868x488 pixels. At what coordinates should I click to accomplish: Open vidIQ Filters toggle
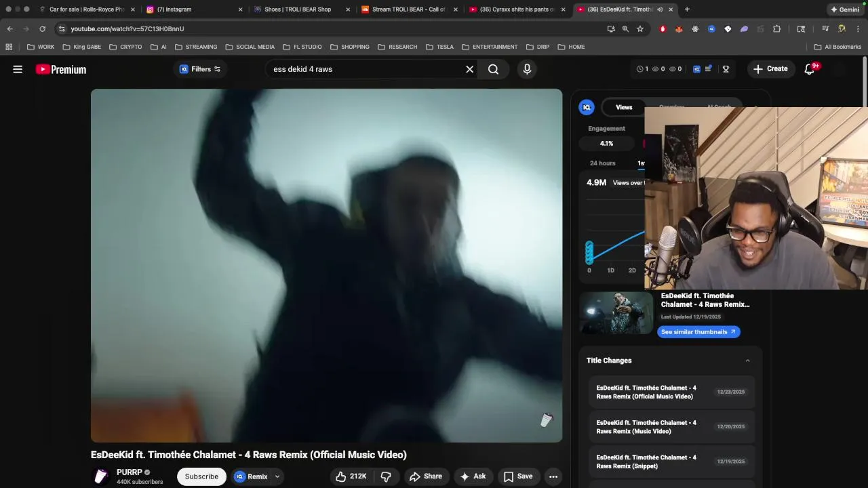click(200, 69)
